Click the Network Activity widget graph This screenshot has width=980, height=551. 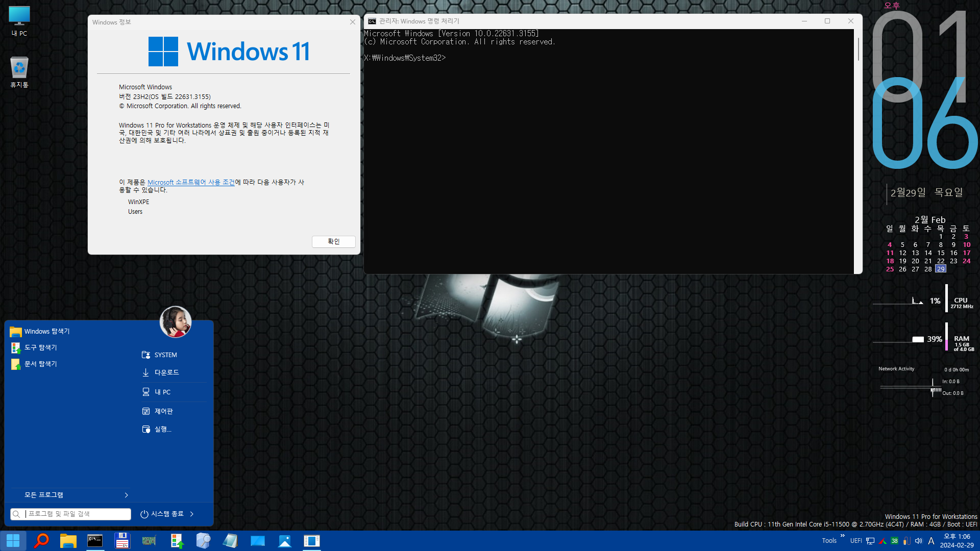[911, 388]
